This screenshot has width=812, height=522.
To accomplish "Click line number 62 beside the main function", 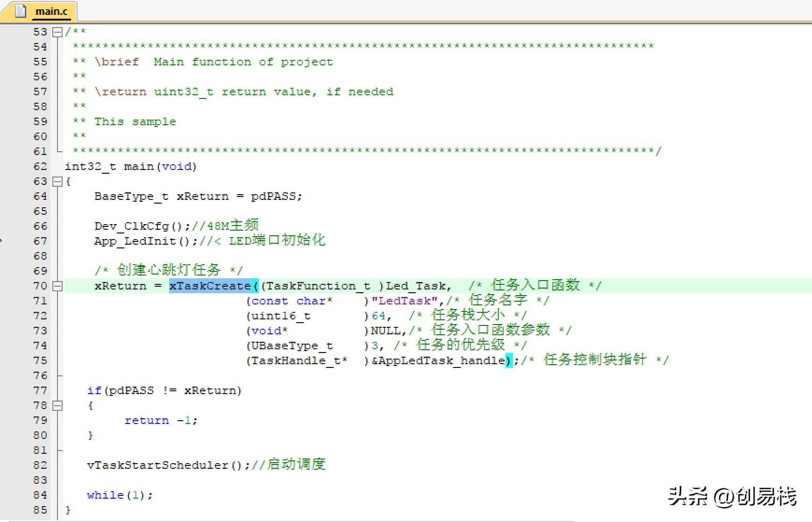I will point(40,166).
